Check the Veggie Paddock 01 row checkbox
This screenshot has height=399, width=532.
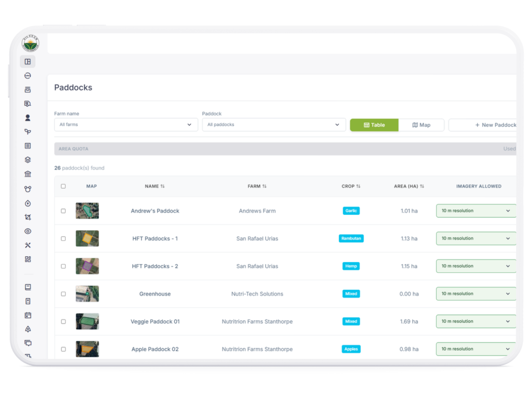tap(63, 322)
